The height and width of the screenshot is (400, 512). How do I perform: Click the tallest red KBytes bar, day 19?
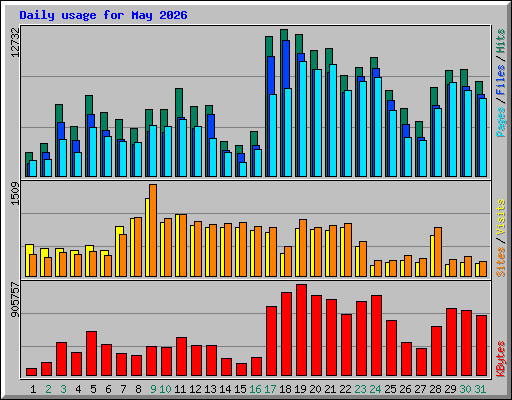301,330
